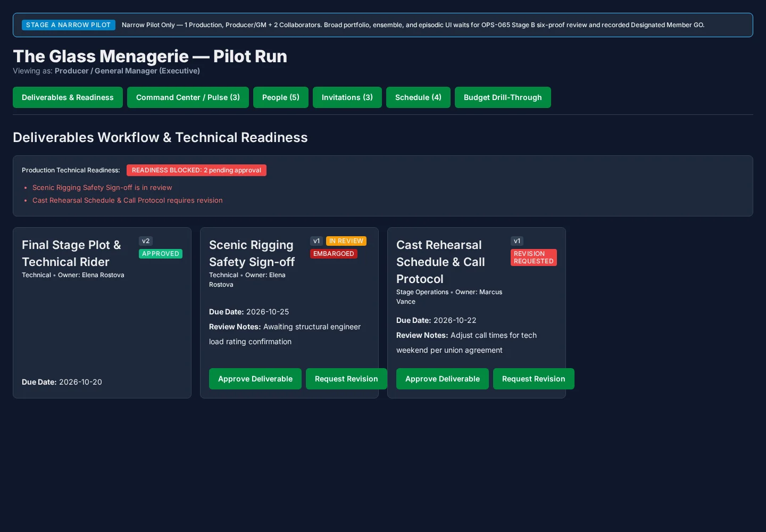This screenshot has width=766, height=532.
Task: Approve the Scenic Rigging Safety Sign-off deliverable
Action: (255, 379)
